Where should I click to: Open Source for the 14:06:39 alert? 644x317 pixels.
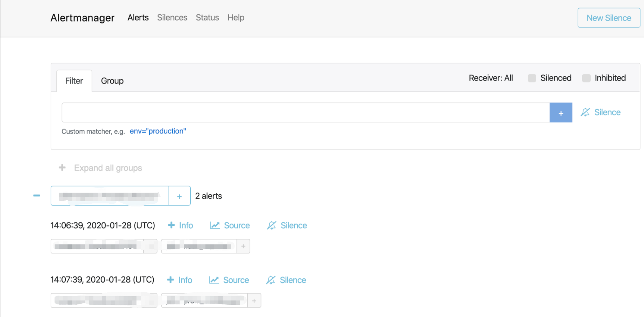click(x=237, y=225)
